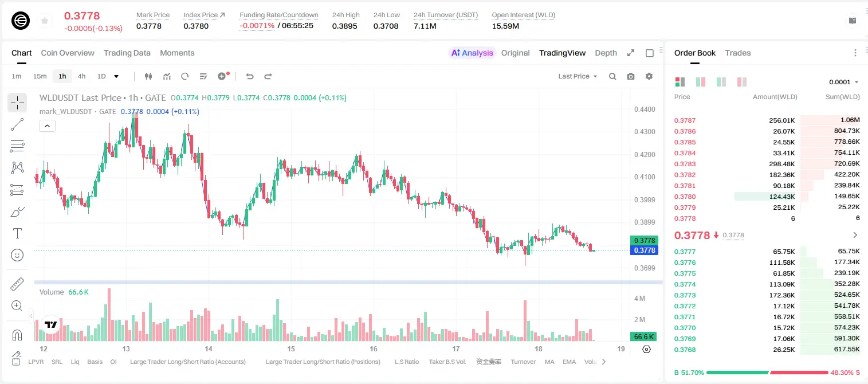Image resolution: width=868 pixels, height=384 pixels.
Task: Open the Coin Overview tab
Action: [68, 53]
